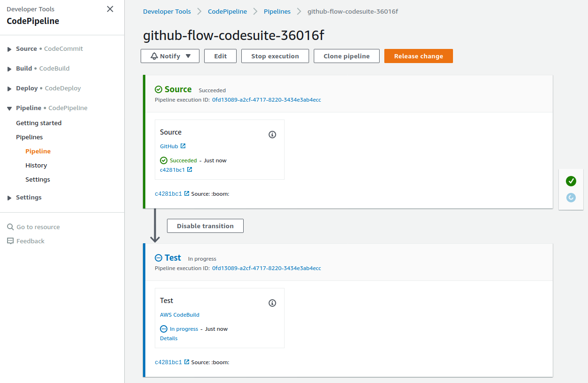
Task: Open Details link for Test action
Action: coord(169,338)
